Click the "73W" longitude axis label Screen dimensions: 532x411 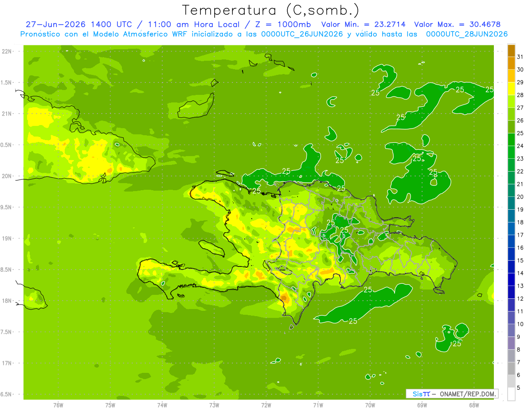click(214, 405)
